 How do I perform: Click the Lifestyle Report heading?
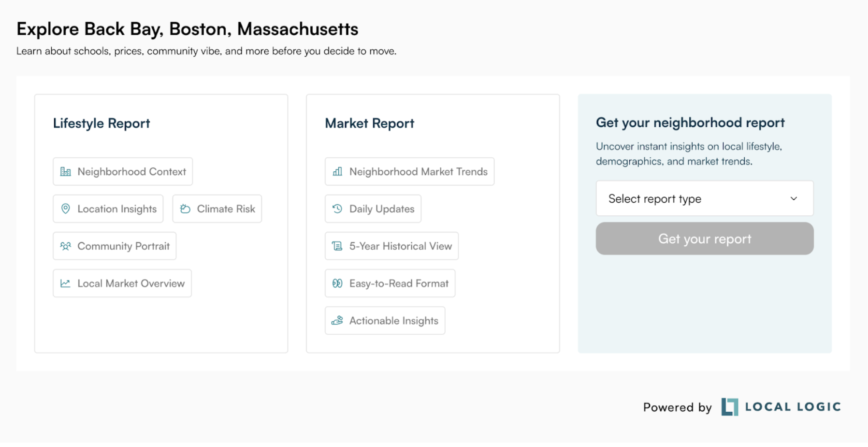point(101,123)
